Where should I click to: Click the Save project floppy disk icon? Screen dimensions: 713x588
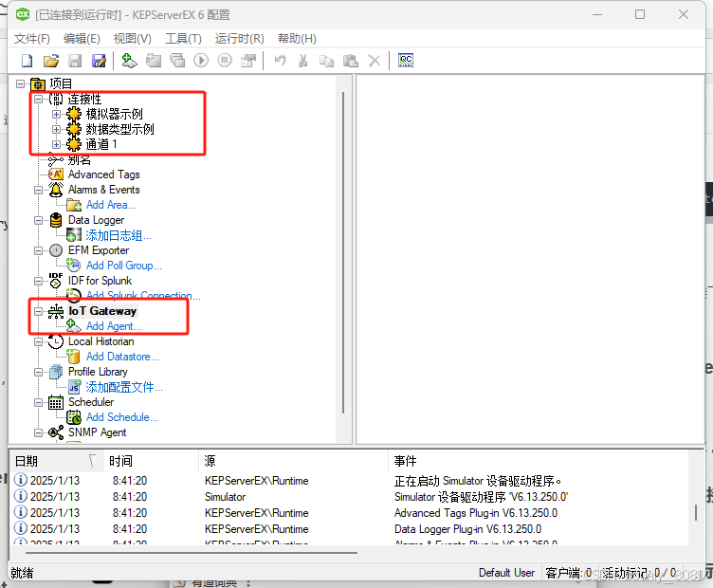pos(75,61)
